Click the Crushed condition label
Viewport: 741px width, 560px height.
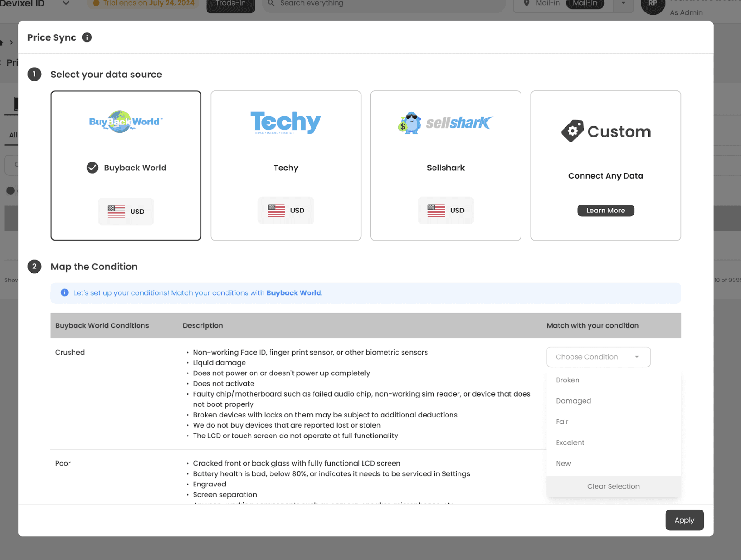click(70, 352)
